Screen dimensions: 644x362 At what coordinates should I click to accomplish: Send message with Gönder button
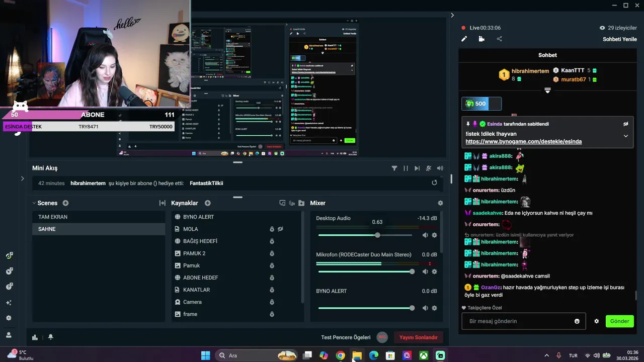[620, 321]
